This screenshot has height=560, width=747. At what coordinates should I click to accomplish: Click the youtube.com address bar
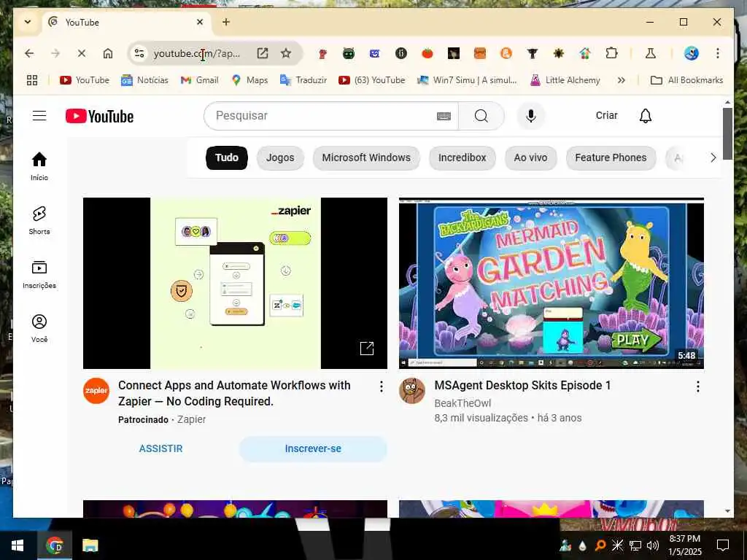coord(197,53)
